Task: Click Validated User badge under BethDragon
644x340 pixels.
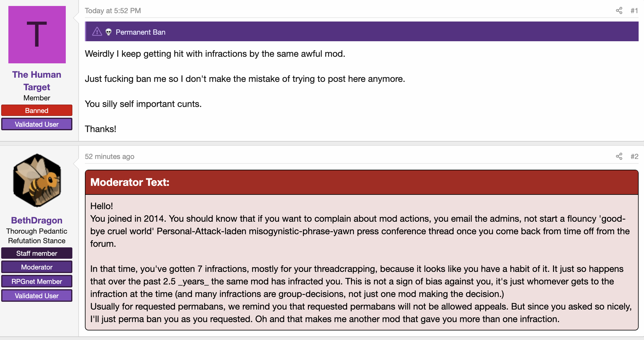Action: point(37,295)
